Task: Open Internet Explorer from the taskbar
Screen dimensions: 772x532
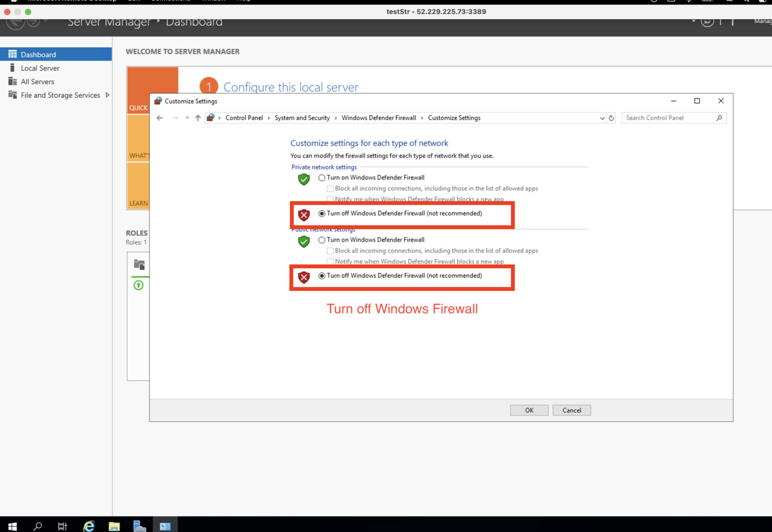Action: point(88,525)
